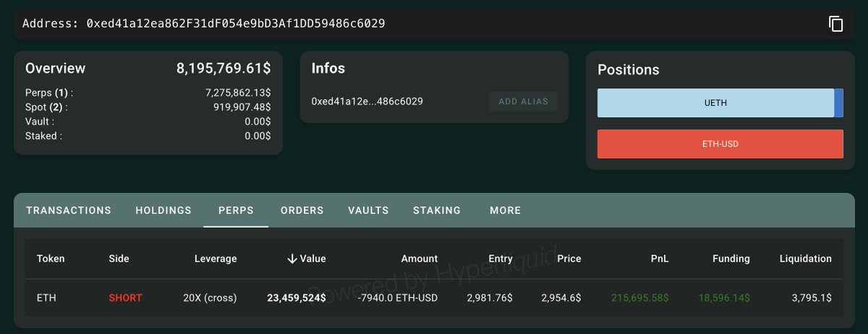Image resolution: width=868 pixels, height=334 pixels.
Task: Select the UETH position bar
Action: [x=715, y=103]
